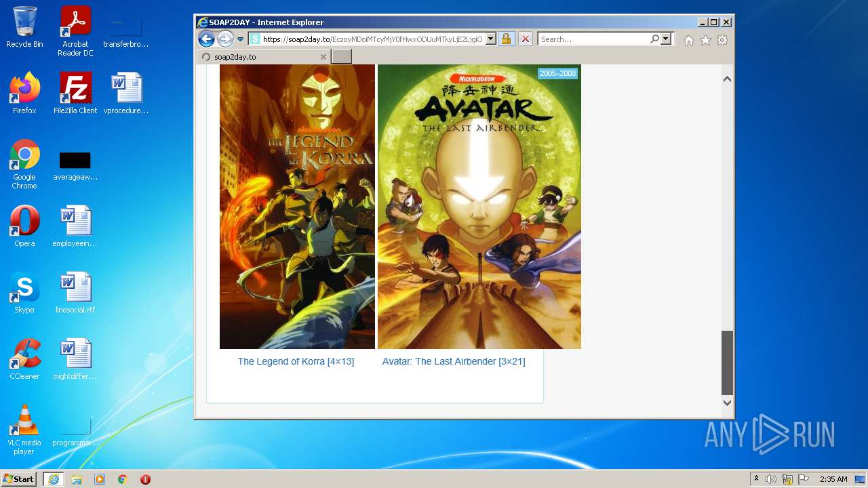Click the search magnifier icon
Image resolution: width=868 pixels, height=488 pixels.
[x=654, y=39]
